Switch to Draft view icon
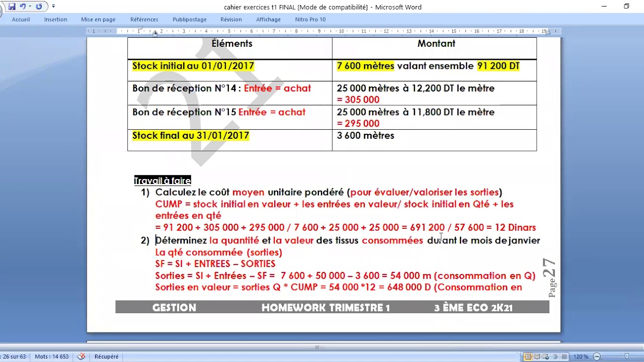 click(564, 356)
